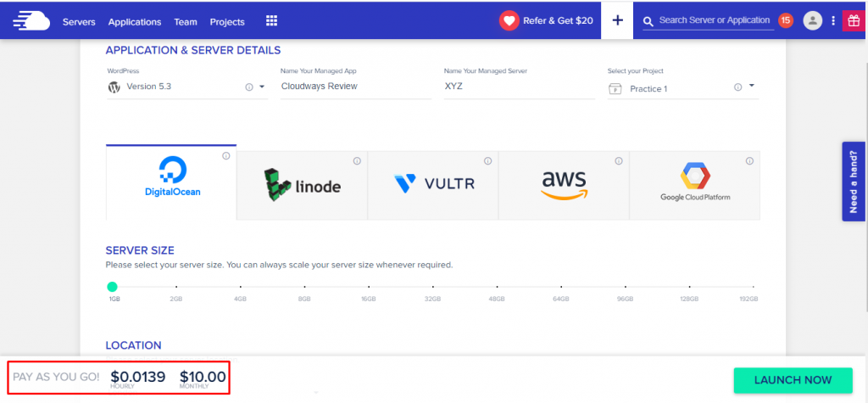Open the notifications badge showing 15

(x=785, y=20)
